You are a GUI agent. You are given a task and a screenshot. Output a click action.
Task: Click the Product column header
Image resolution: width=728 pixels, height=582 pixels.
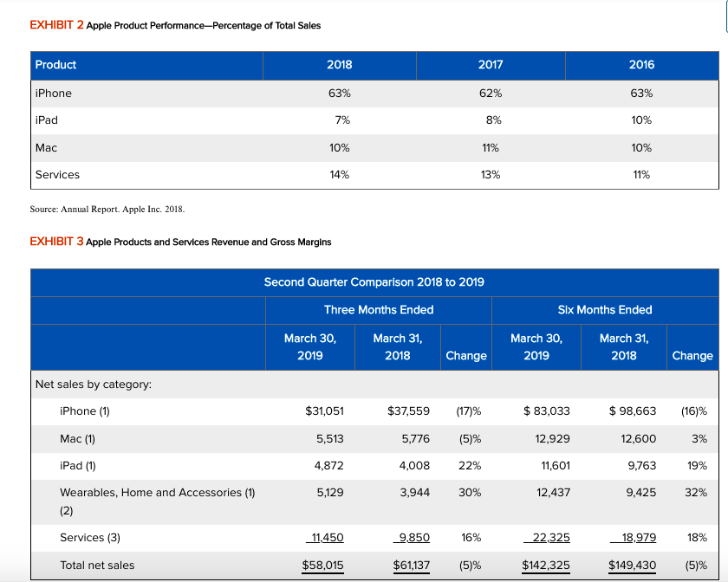pos(53,65)
